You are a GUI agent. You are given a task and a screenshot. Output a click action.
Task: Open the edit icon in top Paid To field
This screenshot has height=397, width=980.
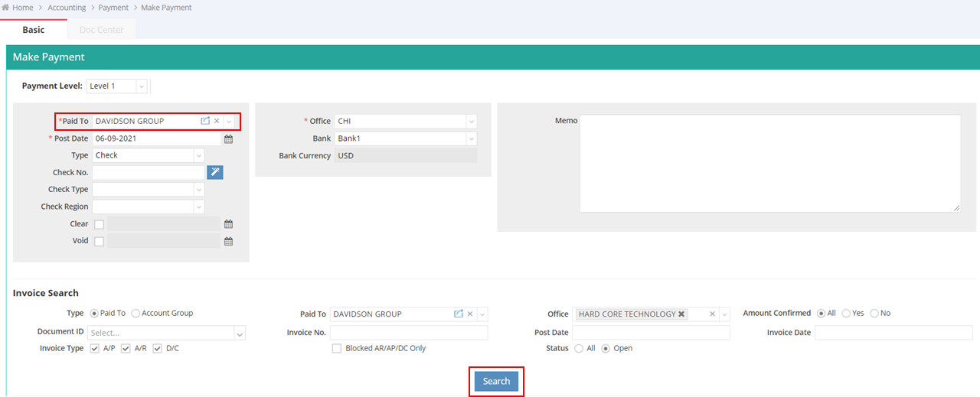tap(205, 121)
